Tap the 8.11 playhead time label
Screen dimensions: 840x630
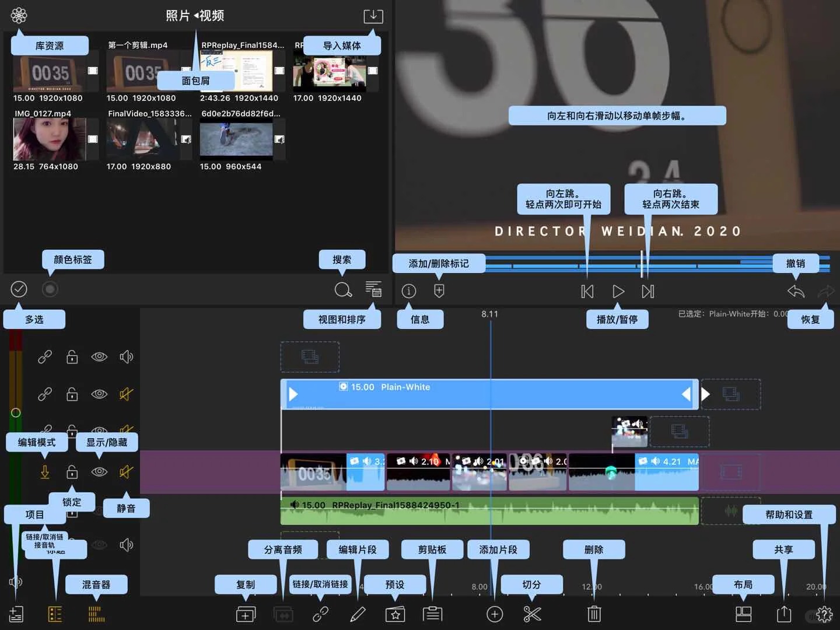(x=490, y=314)
